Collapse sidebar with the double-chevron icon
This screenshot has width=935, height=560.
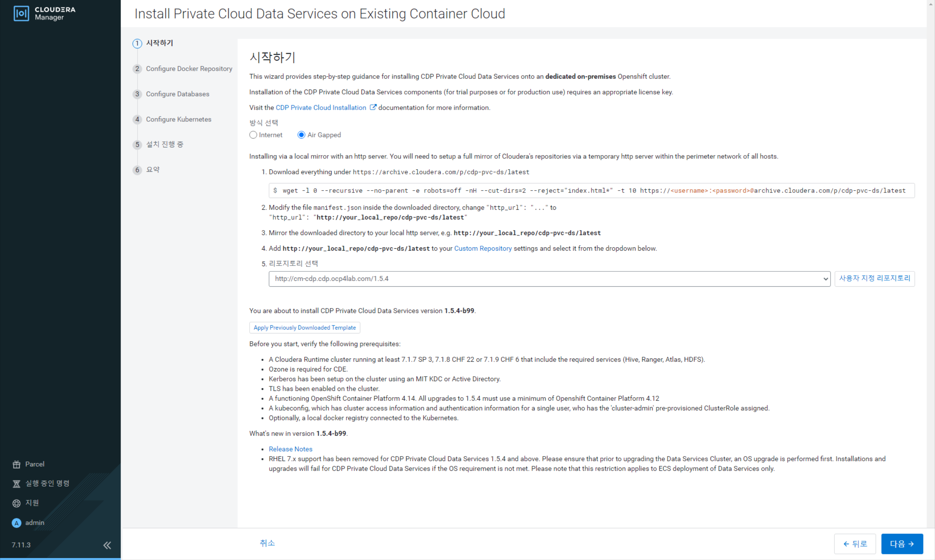click(107, 545)
